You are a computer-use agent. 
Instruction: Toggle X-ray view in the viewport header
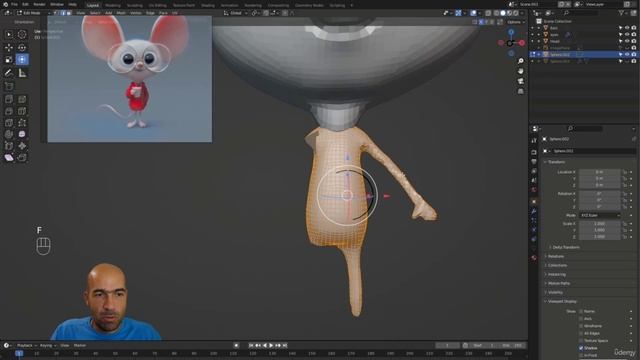tap(488, 13)
